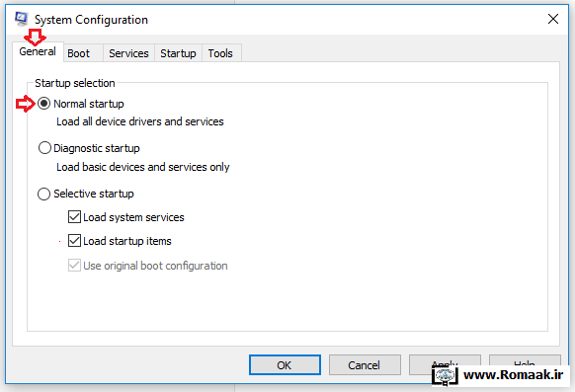Click the Cancel button
575x392 pixels.
point(365,365)
